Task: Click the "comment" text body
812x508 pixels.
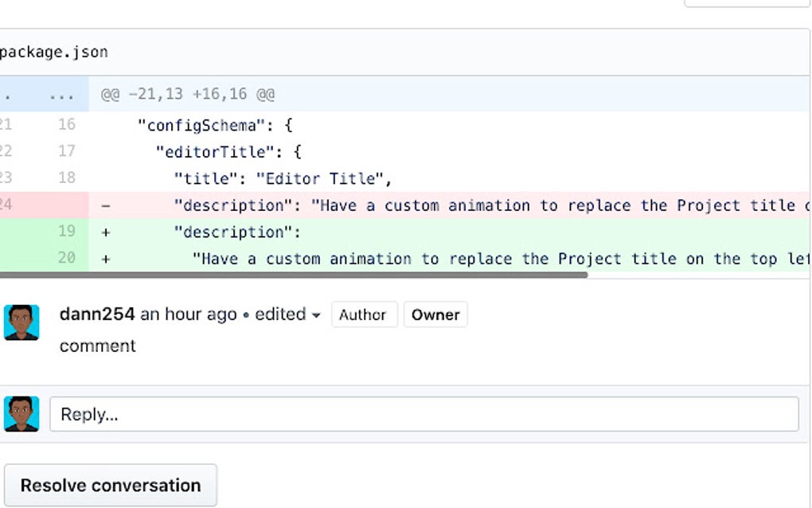Action: tap(98, 346)
